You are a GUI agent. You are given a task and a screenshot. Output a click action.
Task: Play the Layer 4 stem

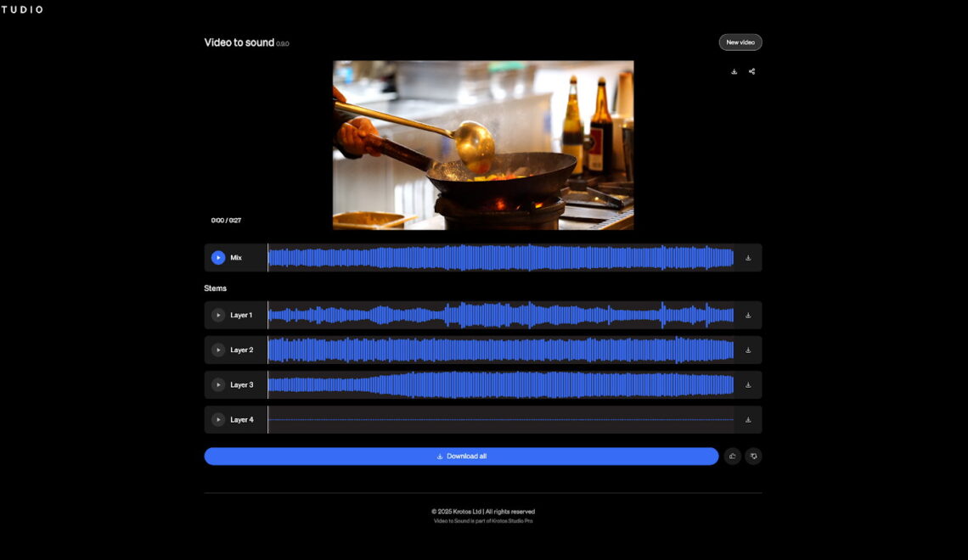point(218,420)
